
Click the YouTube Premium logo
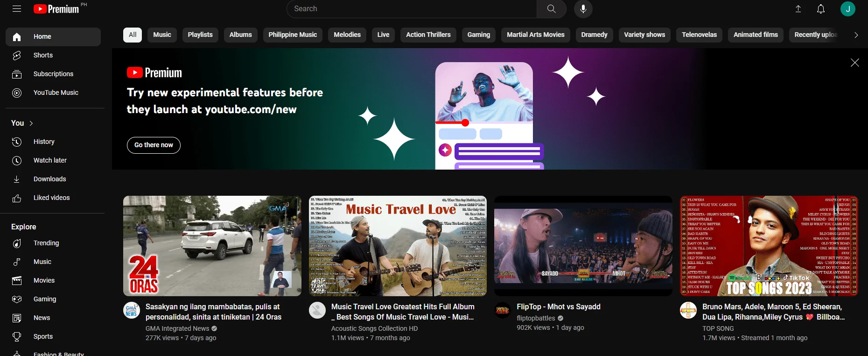pyautogui.click(x=56, y=9)
